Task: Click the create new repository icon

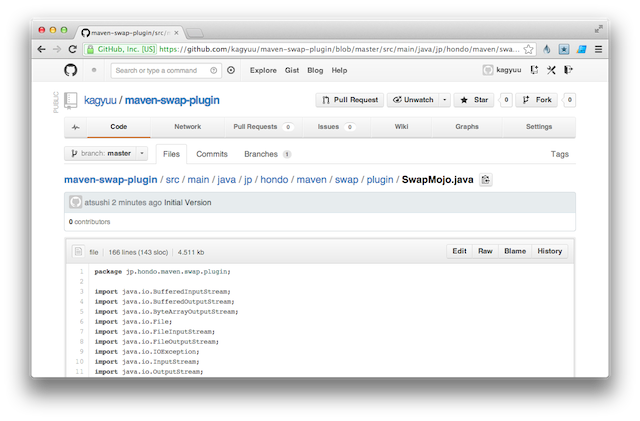Action: click(534, 70)
